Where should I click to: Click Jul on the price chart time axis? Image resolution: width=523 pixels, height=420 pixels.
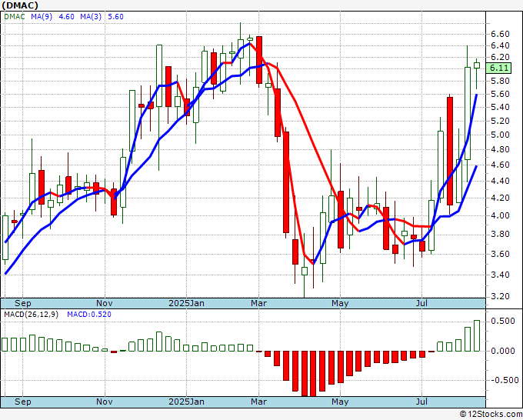[421, 303]
